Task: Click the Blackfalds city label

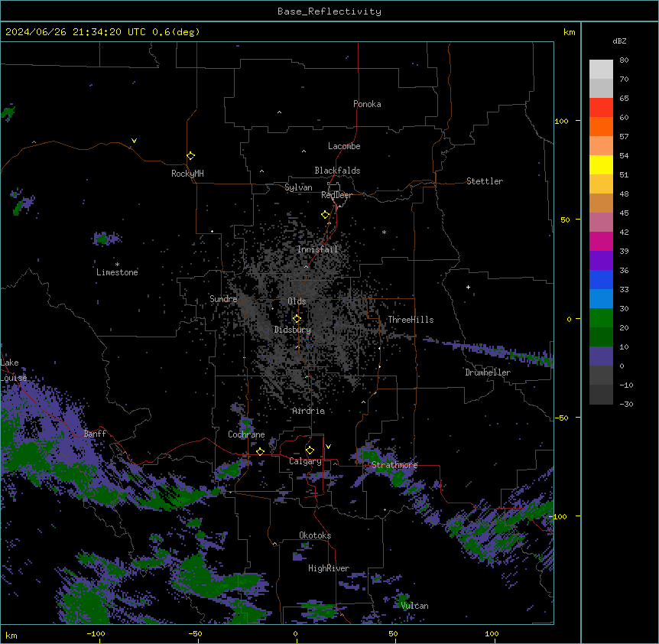Action: pos(337,171)
